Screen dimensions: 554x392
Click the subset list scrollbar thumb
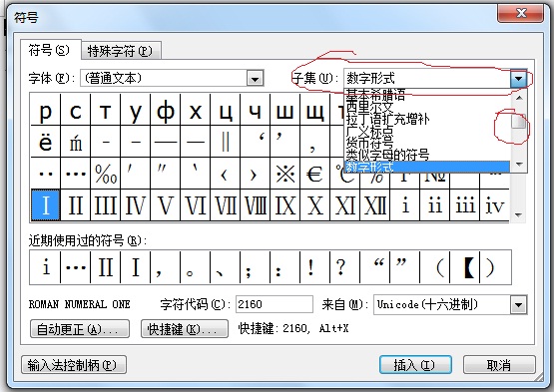[x=519, y=122]
